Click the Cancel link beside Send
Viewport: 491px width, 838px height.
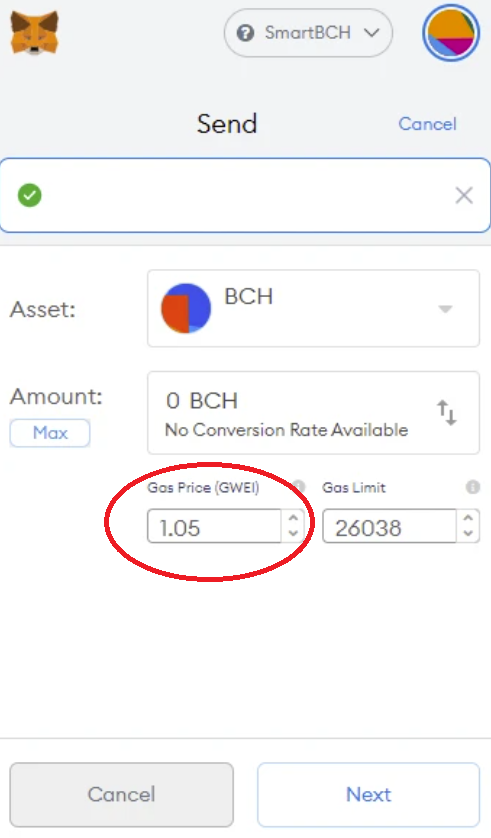pyautogui.click(x=427, y=124)
